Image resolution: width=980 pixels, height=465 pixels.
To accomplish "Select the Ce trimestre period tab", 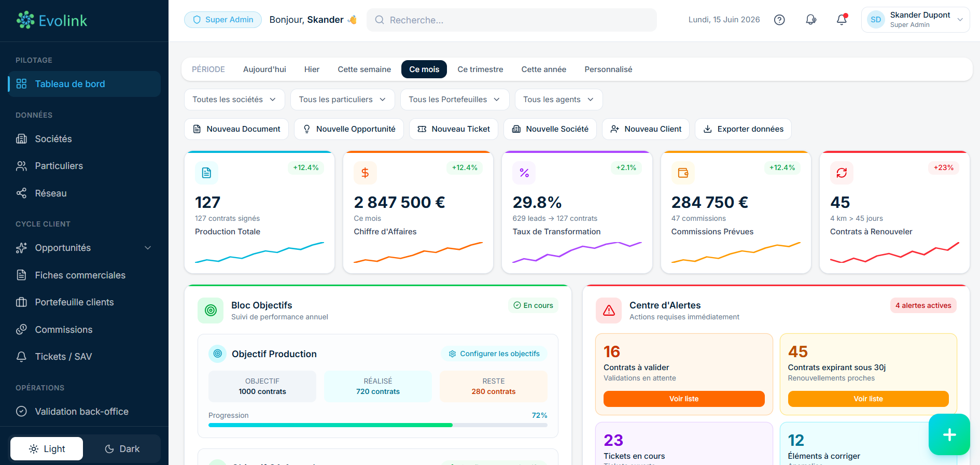I will 480,69.
